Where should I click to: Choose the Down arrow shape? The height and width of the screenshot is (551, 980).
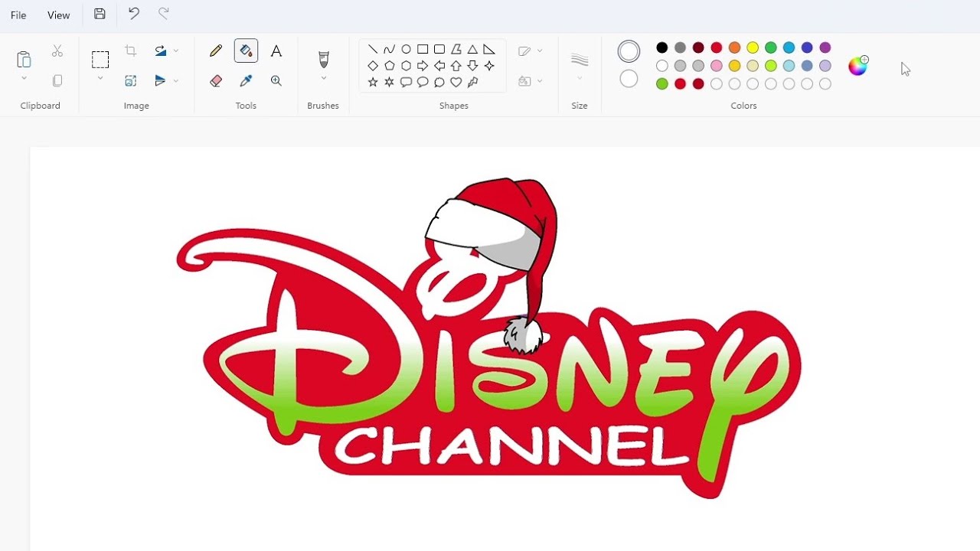pyautogui.click(x=472, y=66)
